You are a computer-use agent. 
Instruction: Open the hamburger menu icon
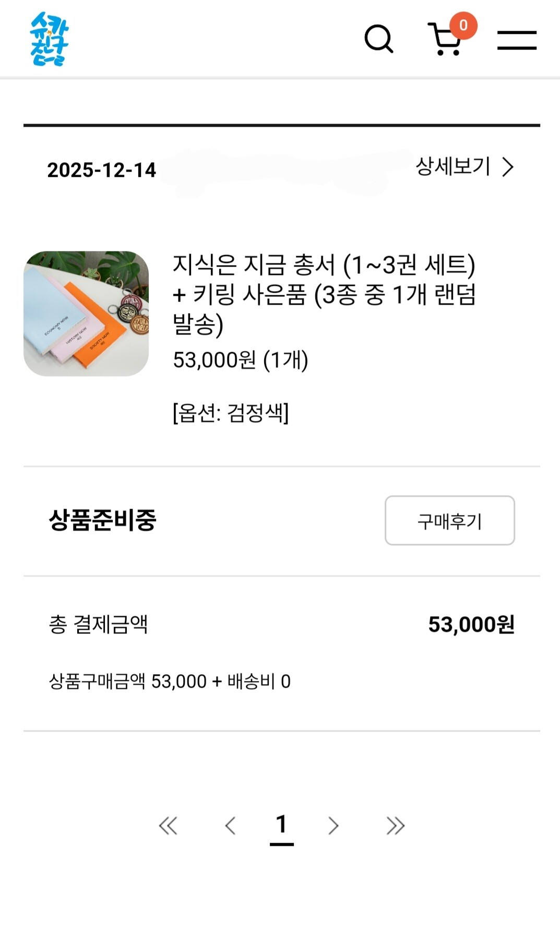(x=517, y=40)
